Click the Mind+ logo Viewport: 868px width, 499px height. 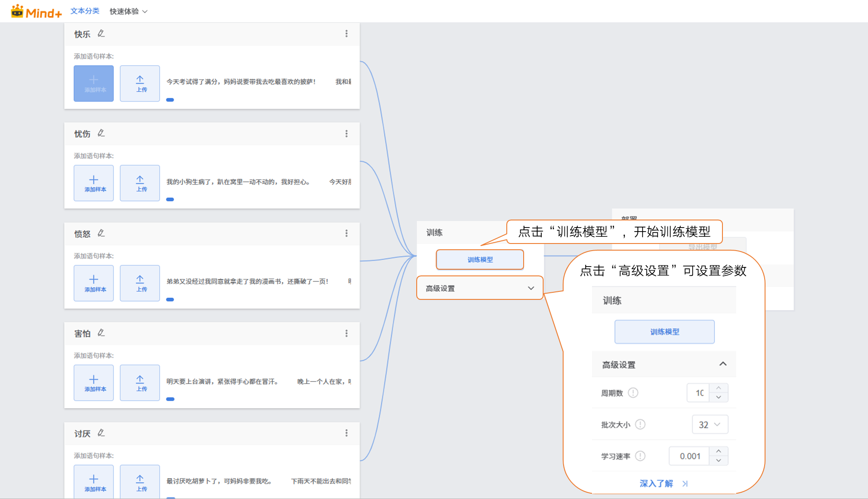coord(36,12)
